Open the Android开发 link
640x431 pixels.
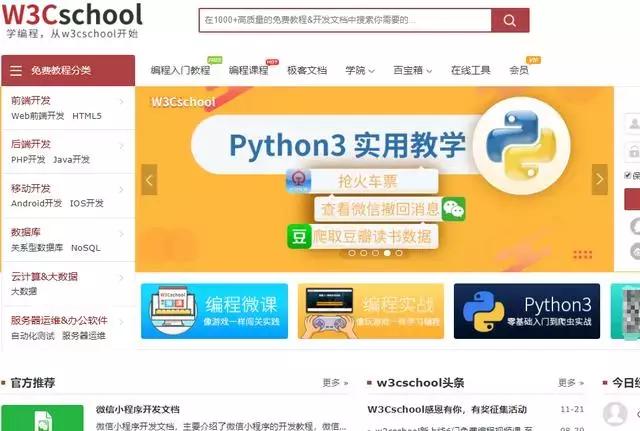pyautogui.click(x=36, y=203)
